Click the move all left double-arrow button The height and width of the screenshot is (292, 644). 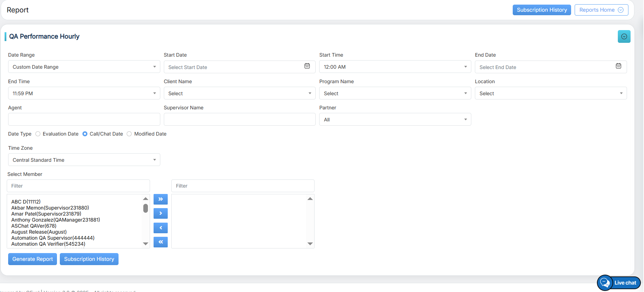pyautogui.click(x=160, y=242)
